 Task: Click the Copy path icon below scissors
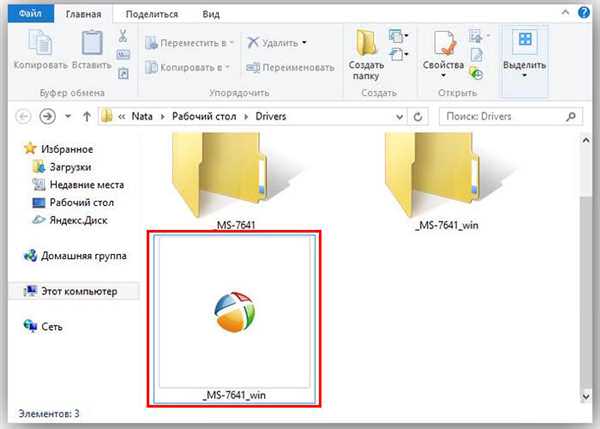pyautogui.click(x=123, y=55)
